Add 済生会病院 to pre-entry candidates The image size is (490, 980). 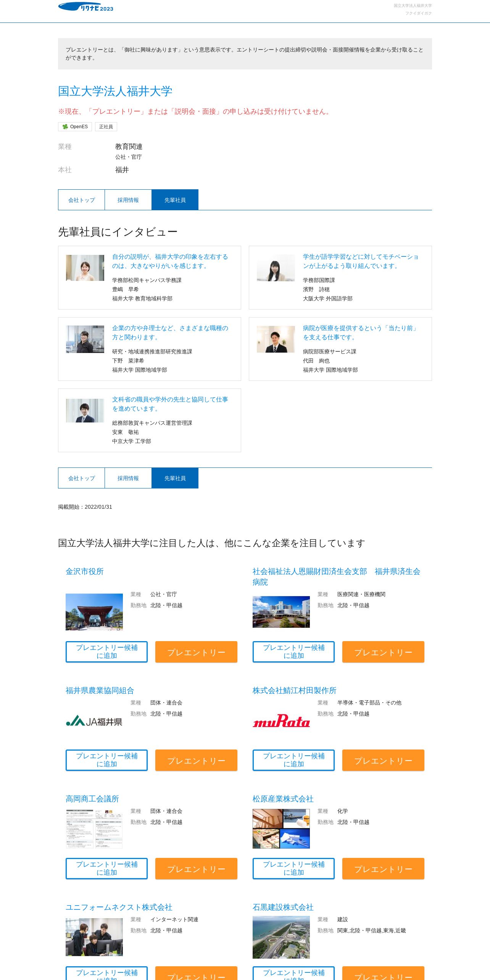(x=293, y=652)
